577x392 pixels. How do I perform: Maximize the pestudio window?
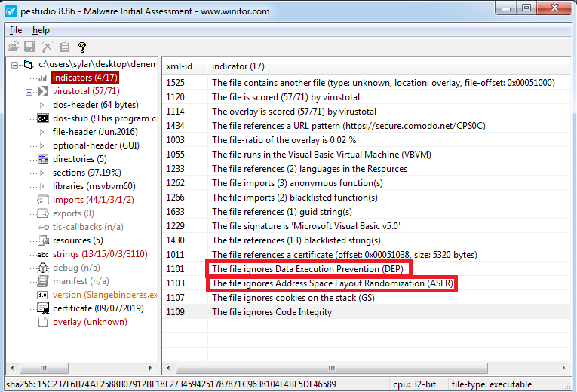point(526,8)
